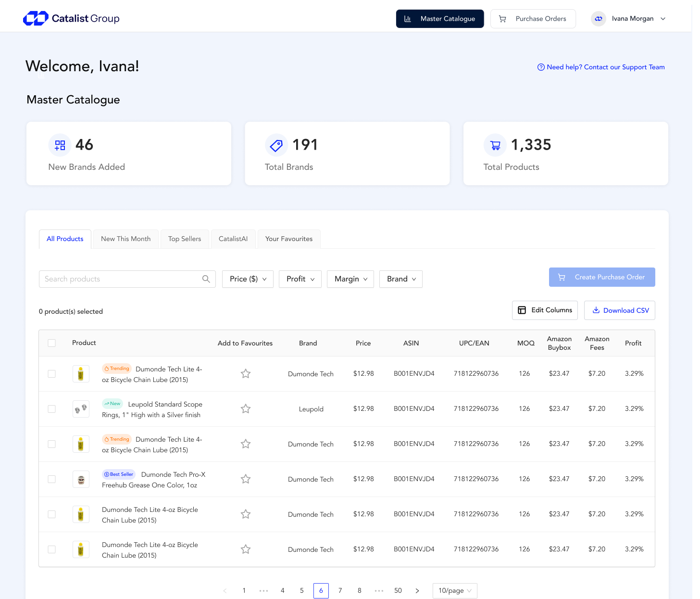
Task: Open the Margin filter dropdown
Action: pos(350,279)
